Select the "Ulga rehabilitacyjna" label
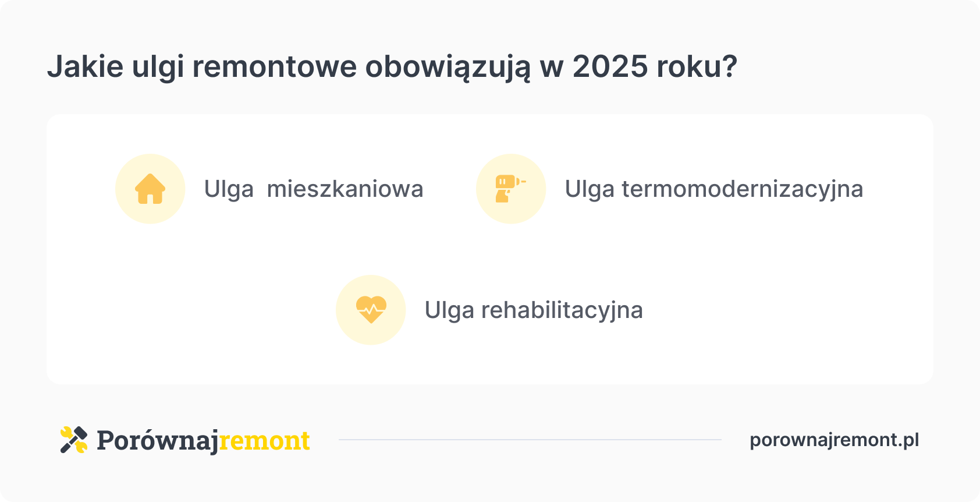Image resolution: width=980 pixels, height=502 pixels. pos(533,310)
